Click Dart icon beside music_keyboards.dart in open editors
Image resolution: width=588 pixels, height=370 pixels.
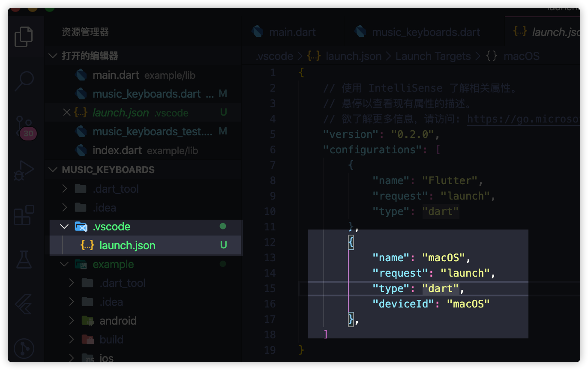coord(81,94)
